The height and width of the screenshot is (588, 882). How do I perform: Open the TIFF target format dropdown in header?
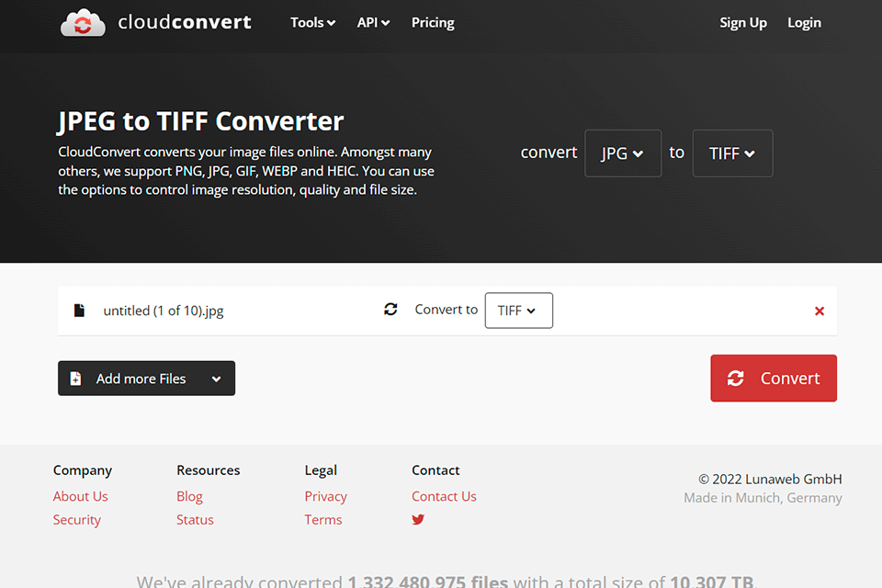pos(732,153)
